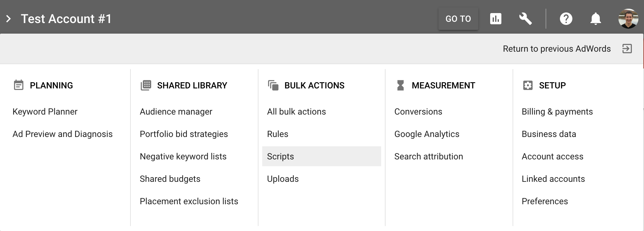Click the Measurement hourglass icon

[400, 85]
